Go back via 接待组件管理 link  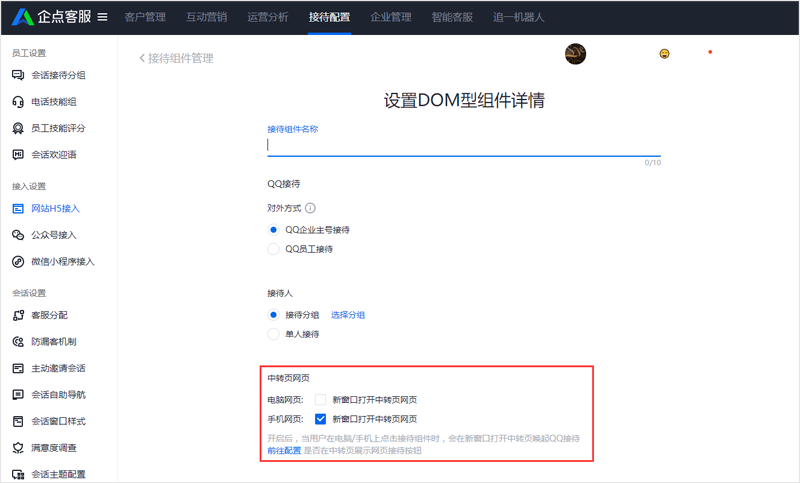pyautogui.click(x=181, y=58)
